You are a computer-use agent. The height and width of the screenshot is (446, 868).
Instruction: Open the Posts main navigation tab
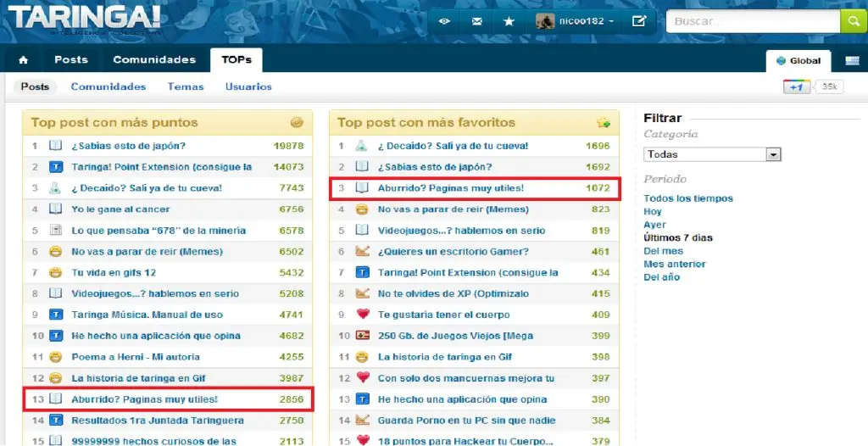click(x=71, y=60)
